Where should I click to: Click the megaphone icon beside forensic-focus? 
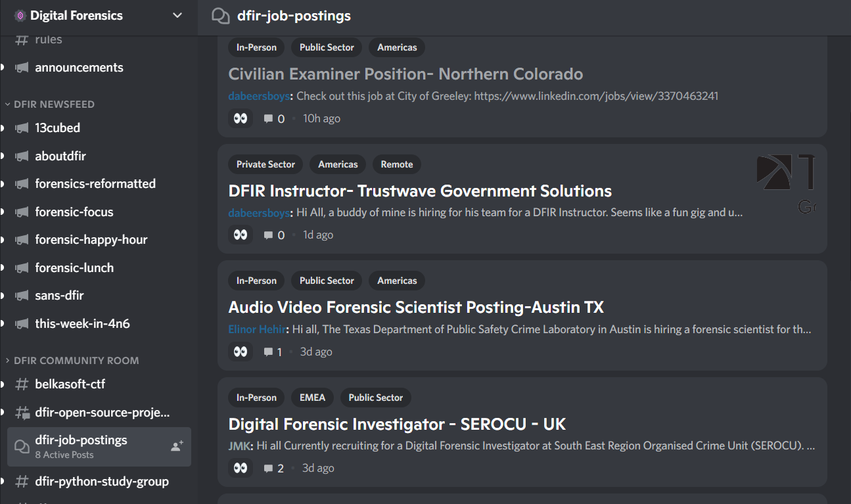(22, 212)
